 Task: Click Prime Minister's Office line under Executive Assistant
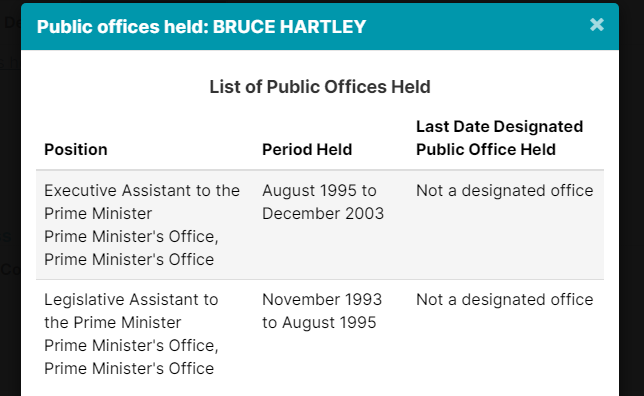click(131, 237)
